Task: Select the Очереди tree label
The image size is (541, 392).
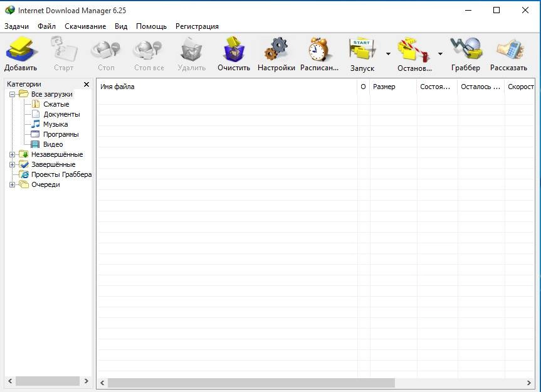Action: click(x=46, y=184)
